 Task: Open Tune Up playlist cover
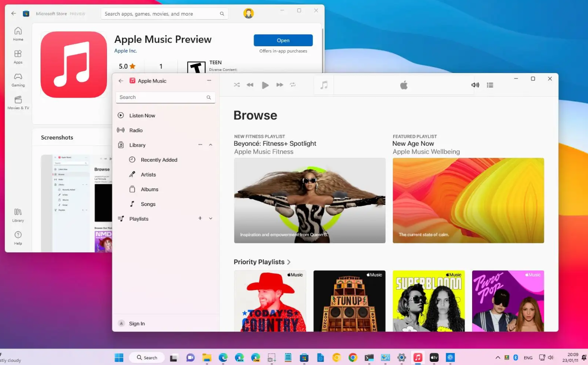pos(350,301)
